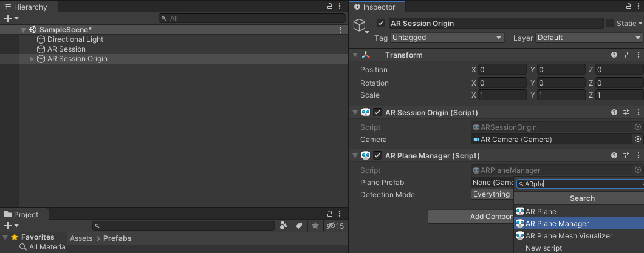The height and width of the screenshot is (253, 644).
Task: Click Camera field object picker icon
Action: pyautogui.click(x=637, y=140)
